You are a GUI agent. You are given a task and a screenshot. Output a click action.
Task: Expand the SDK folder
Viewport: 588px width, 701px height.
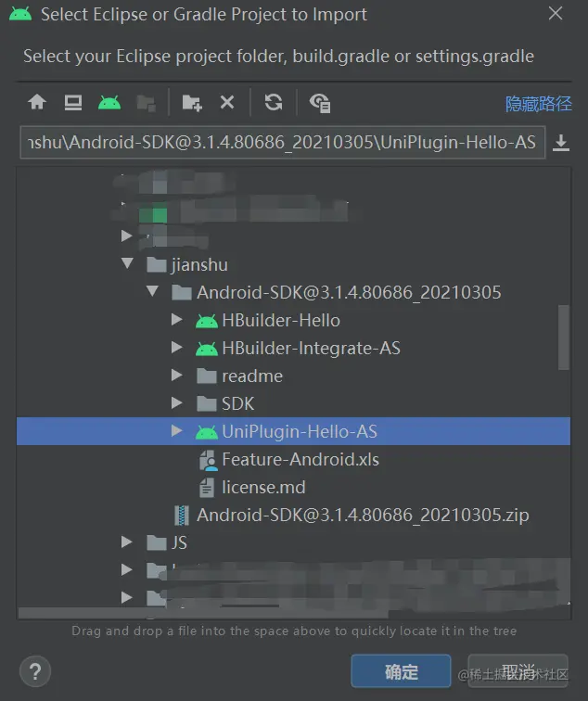click(177, 402)
